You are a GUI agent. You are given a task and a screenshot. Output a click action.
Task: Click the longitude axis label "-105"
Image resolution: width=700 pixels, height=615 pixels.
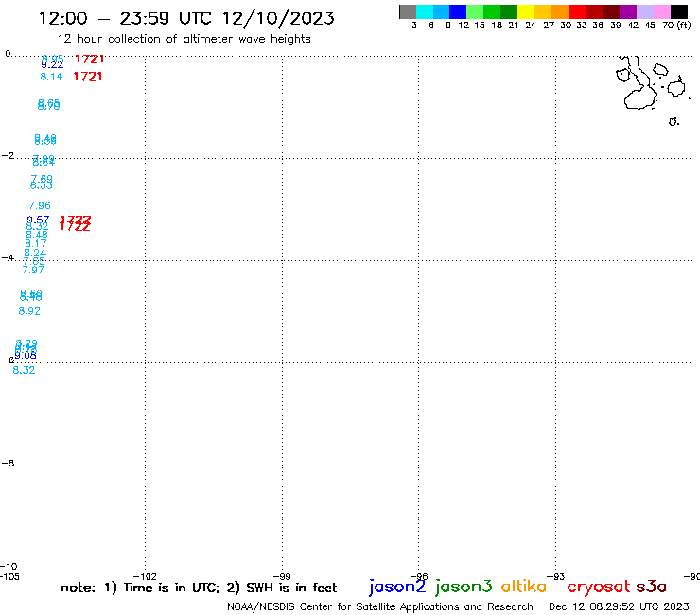point(9,576)
